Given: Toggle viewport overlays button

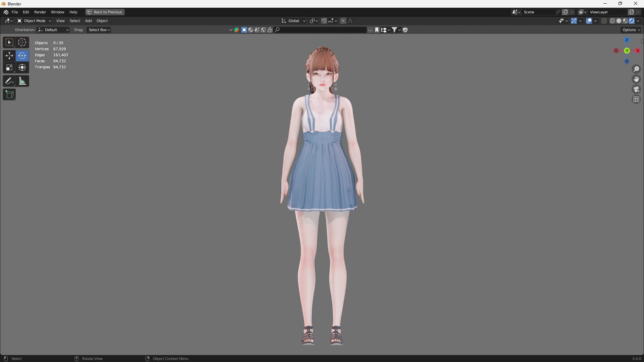Looking at the screenshot, I should point(589,21).
